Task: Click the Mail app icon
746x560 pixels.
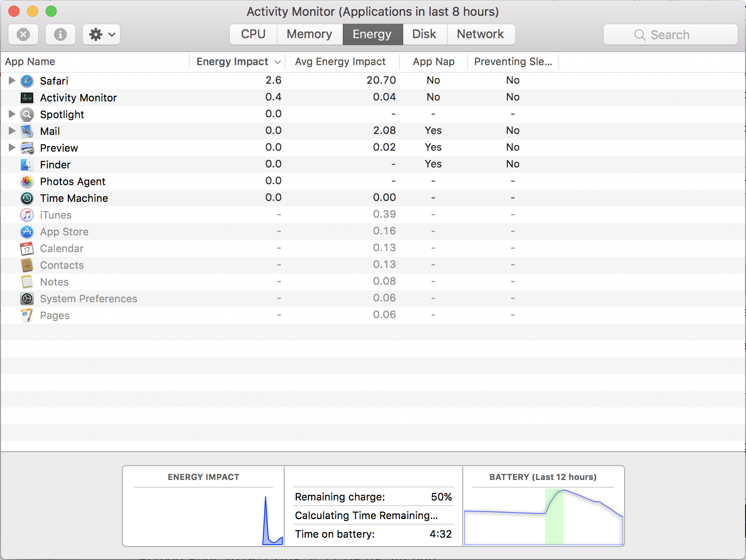Action: pos(27,131)
